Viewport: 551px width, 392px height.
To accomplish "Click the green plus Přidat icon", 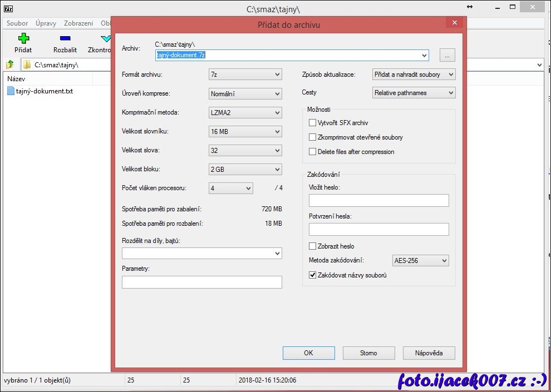I will (x=23, y=38).
